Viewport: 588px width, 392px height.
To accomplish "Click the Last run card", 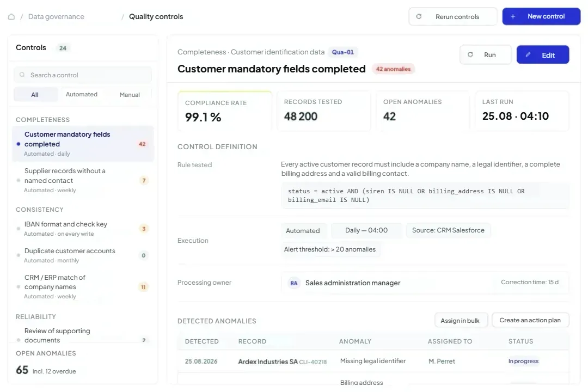I will pyautogui.click(x=522, y=111).
